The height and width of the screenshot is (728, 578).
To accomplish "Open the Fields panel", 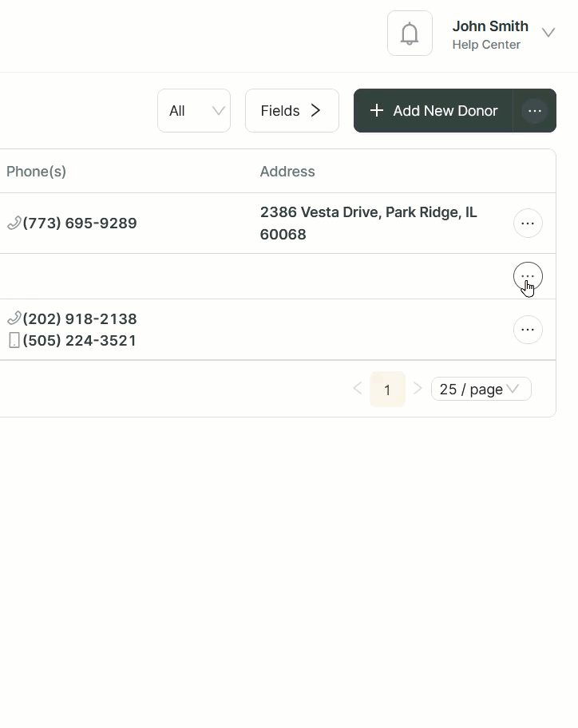I will click(291, 111).
